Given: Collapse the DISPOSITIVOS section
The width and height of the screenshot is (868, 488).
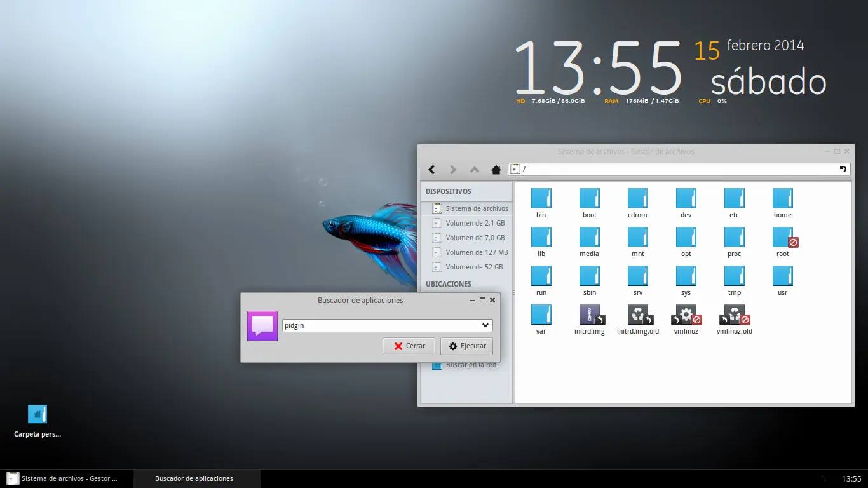Looking at the screenshot, I should point(449,191).
